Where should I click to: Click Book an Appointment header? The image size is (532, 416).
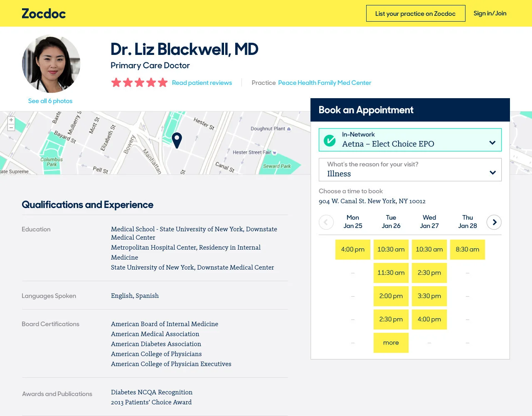[366, 110]
